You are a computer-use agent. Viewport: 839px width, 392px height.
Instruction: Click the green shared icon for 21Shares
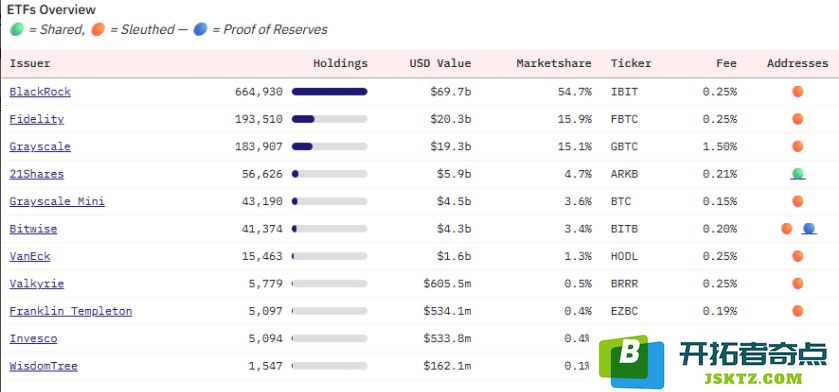pos(797,173)
